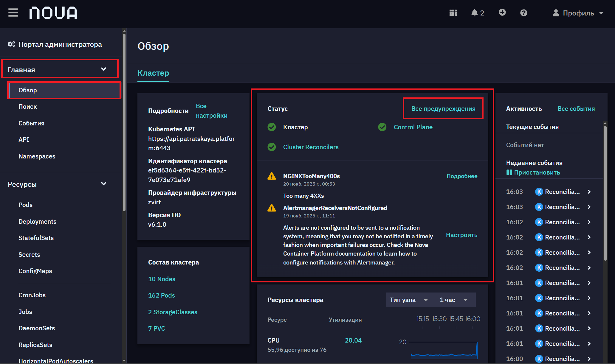Viewport: 615px width, 364px height.
Task: Pause recent events with Приостановить
Action: (x=533, y=172)
